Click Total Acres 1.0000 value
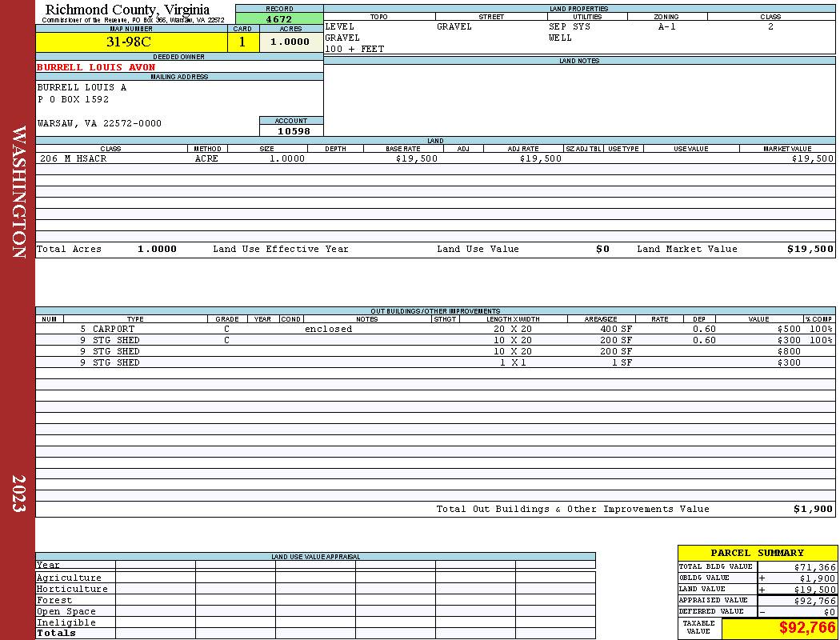 coord(157,249)
